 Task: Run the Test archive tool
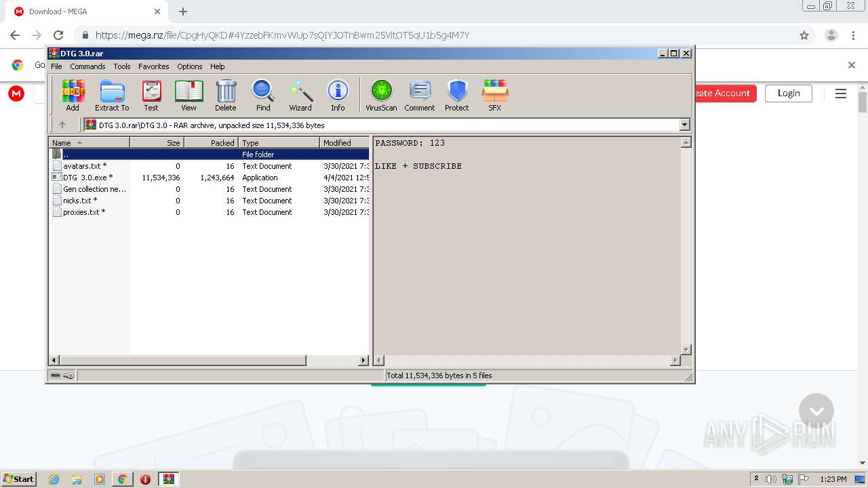[151, 95]
